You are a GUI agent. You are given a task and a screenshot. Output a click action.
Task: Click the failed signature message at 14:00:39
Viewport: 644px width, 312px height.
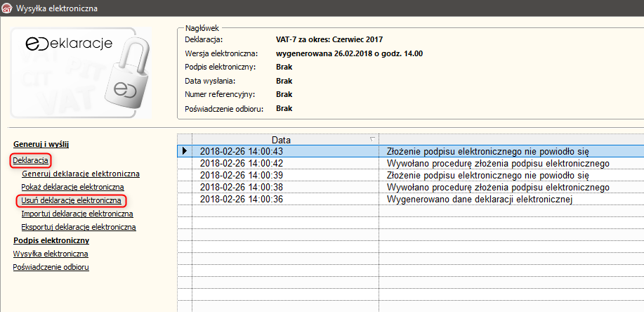click(489, 175)
